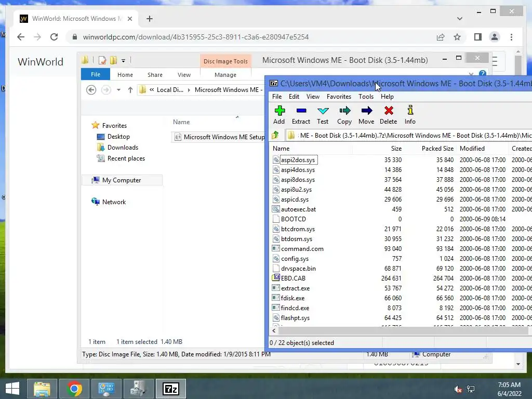Open the Tools menu in 7-Zip

366,97
